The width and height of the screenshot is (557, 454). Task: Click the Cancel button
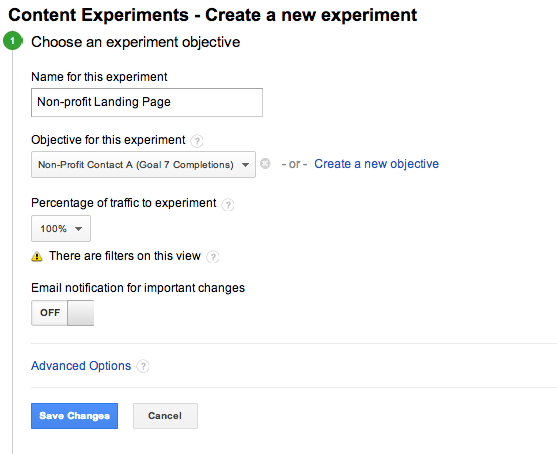point(165,416)
